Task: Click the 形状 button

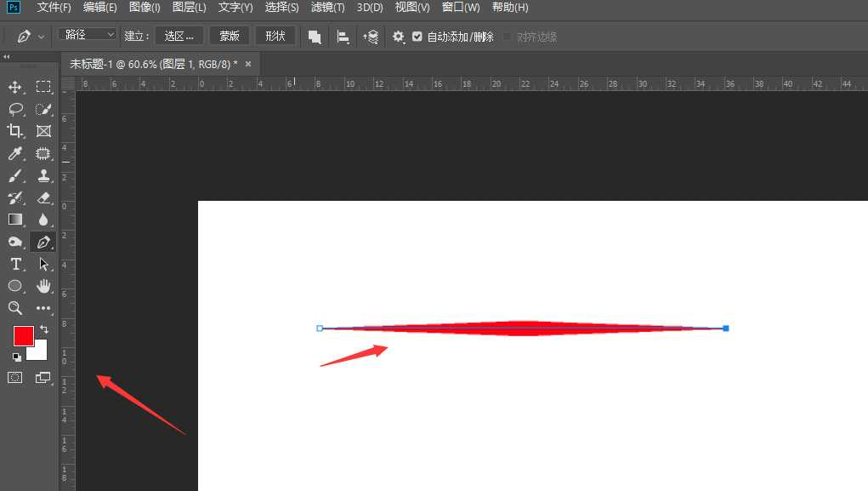Action: point(275,36)
